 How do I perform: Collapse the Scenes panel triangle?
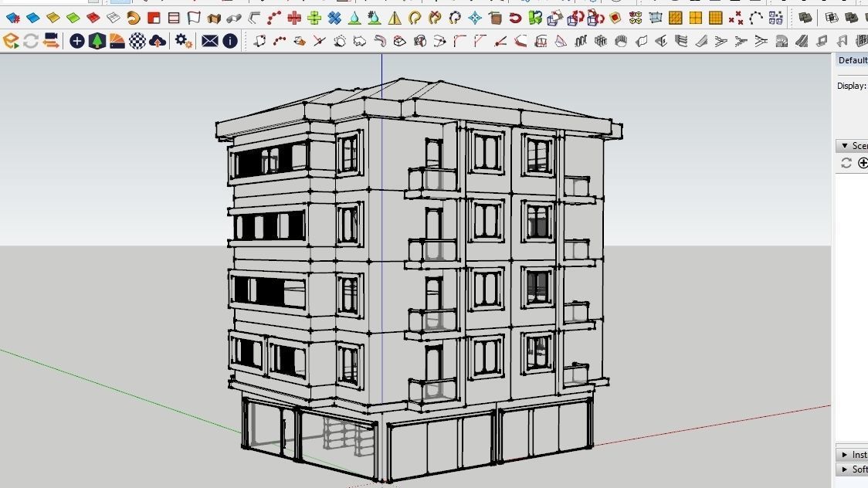tap(845, 145)
